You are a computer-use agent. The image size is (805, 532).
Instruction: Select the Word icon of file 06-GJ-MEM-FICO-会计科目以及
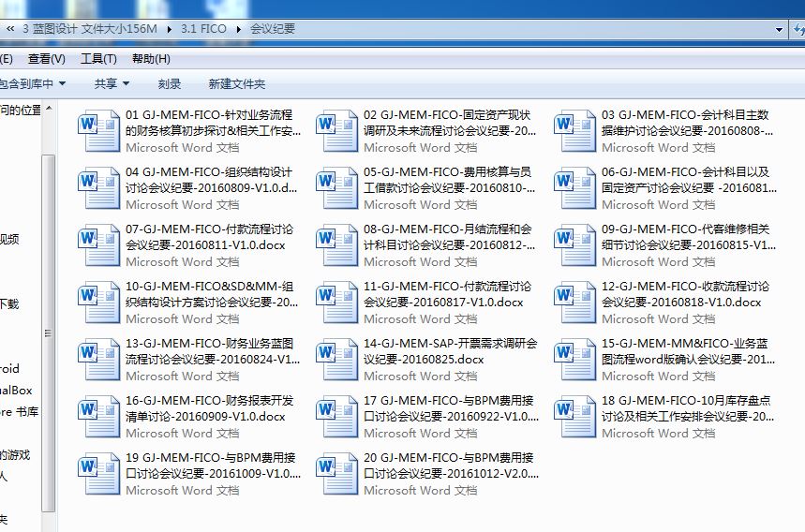[575, 187]
